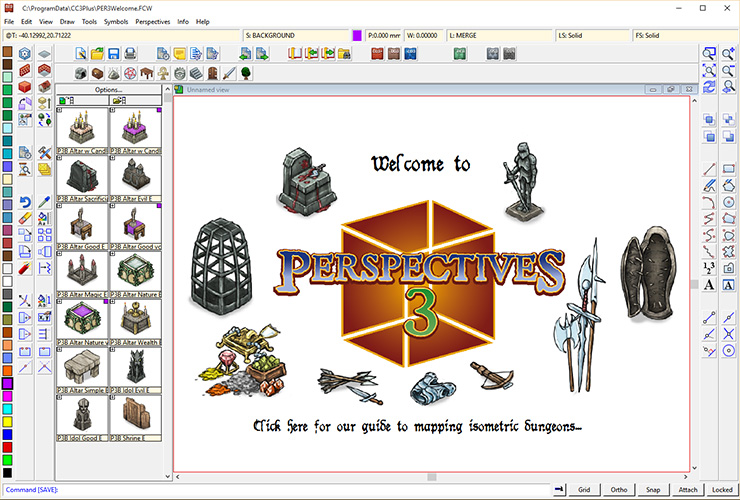Open the Help menu
Viewport: 740px width, 500px height.
click(202, 22)
